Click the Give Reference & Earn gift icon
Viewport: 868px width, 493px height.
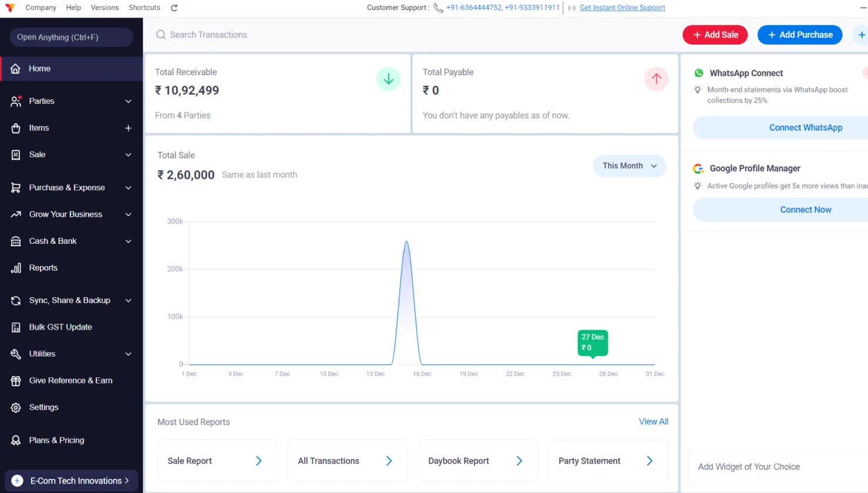pyautogui.click(x=16, y=380)
